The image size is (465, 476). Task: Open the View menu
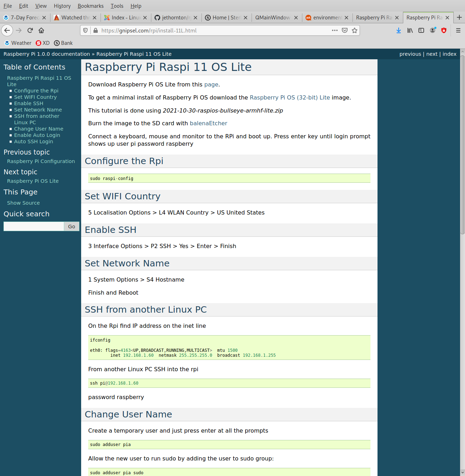pyautogui.click(x=41, y=6)
